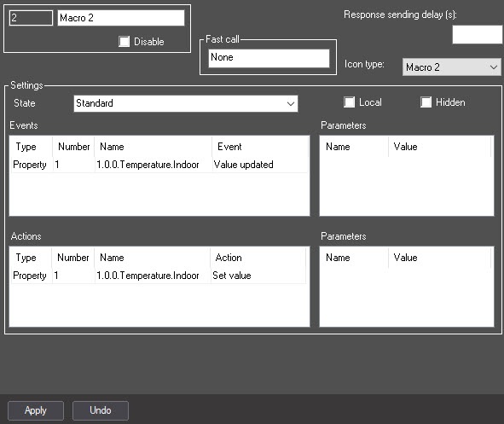Click the Response sending delay field
Image resolution: width=504 pixels, height=424 pixels.
pyautogui.click(x=478, y=35)
